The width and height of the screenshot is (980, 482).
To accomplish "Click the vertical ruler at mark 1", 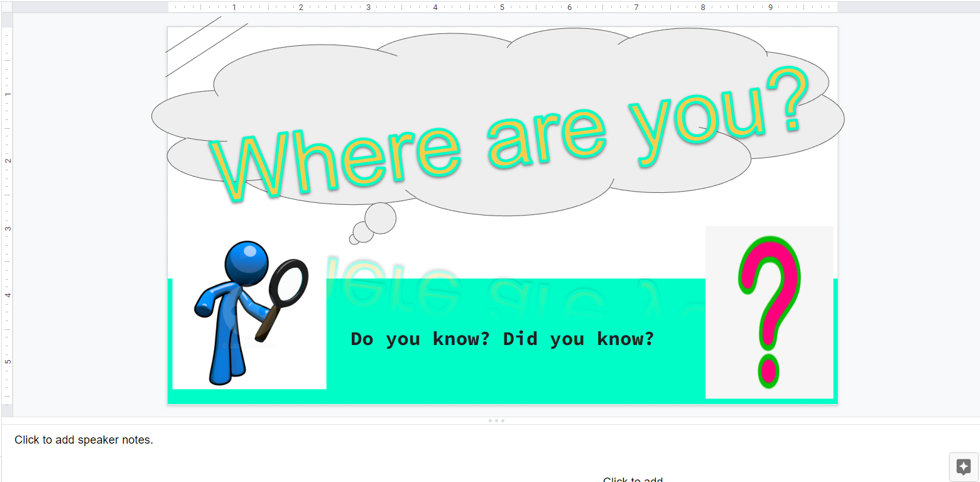I will pos(7,94).
